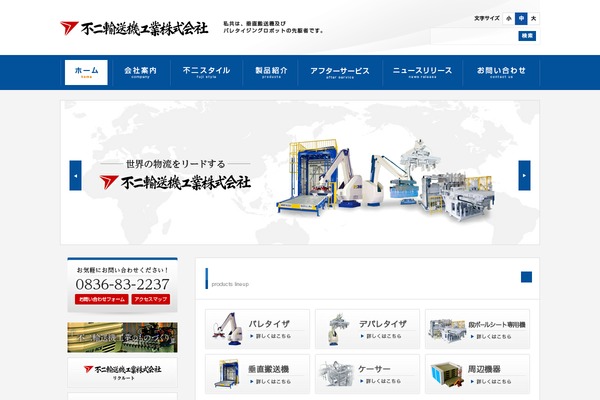The width and height of the screenshot is (600, 400).
Task: Show next slide with right arrow
Action: point(524,175)
